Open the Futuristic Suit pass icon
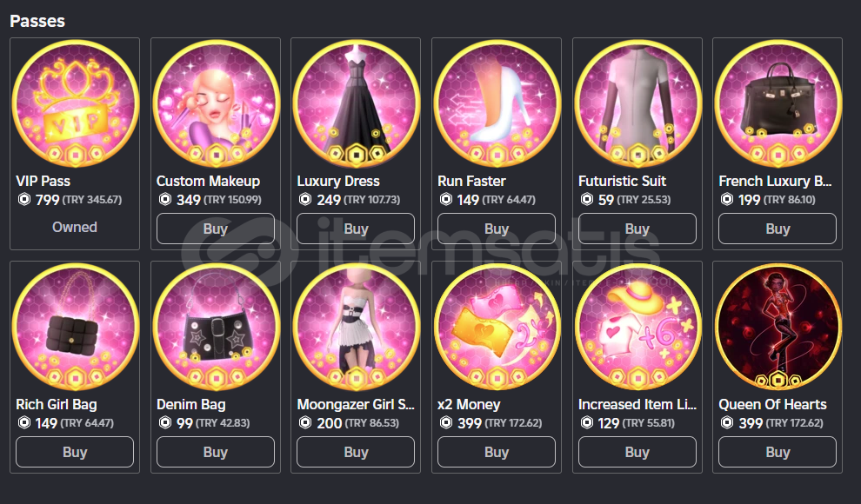This screenshot has width=861, height=504. 637,103
